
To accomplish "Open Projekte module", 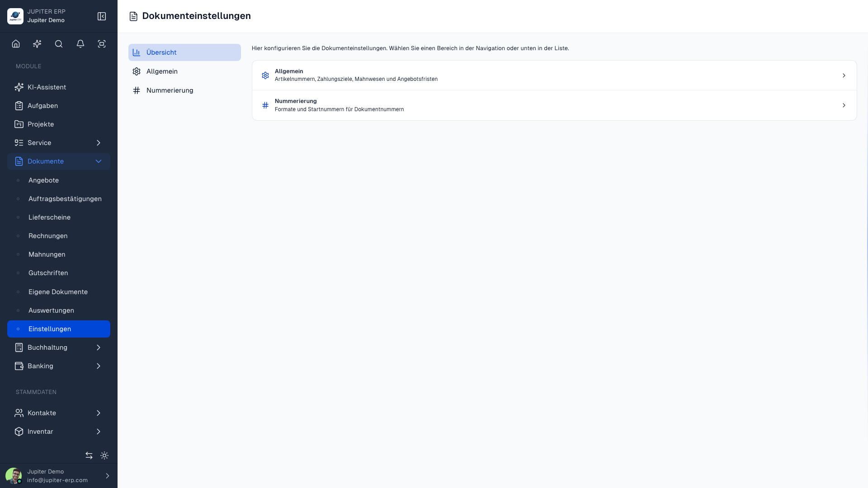I will click(59, 124).
